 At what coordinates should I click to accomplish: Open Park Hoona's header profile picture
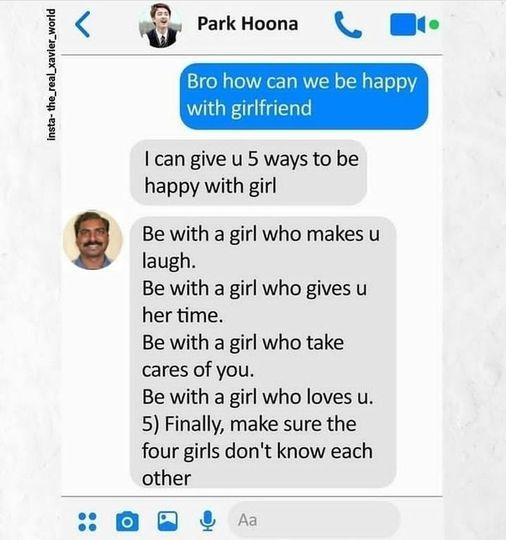[x=160, y=25]
